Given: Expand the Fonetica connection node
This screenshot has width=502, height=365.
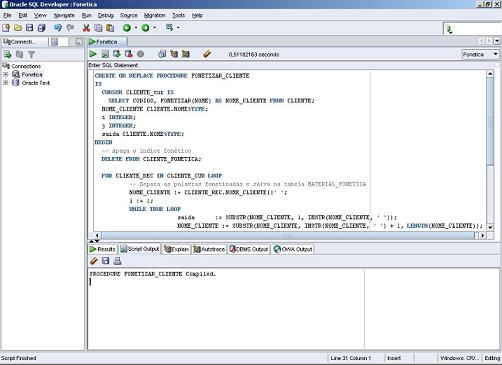Looking at the screenshot, I should pyautogui.click(x=6, y=74).
